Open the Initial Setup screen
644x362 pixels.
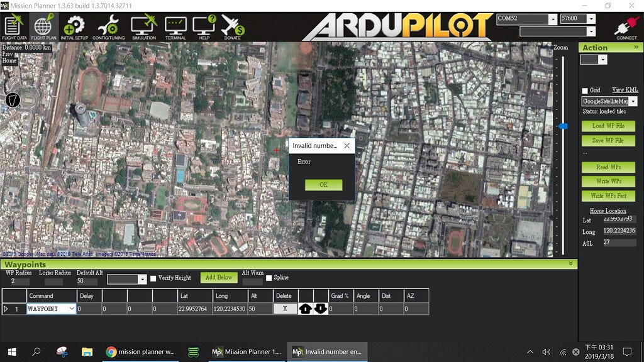point(74,26)
